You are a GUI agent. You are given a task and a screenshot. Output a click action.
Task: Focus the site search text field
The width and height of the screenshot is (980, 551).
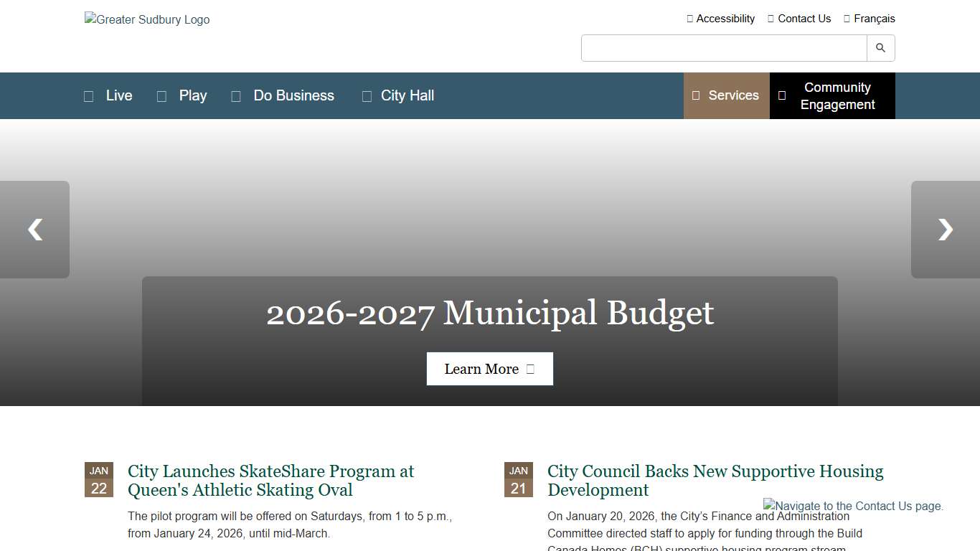(724, 48)
